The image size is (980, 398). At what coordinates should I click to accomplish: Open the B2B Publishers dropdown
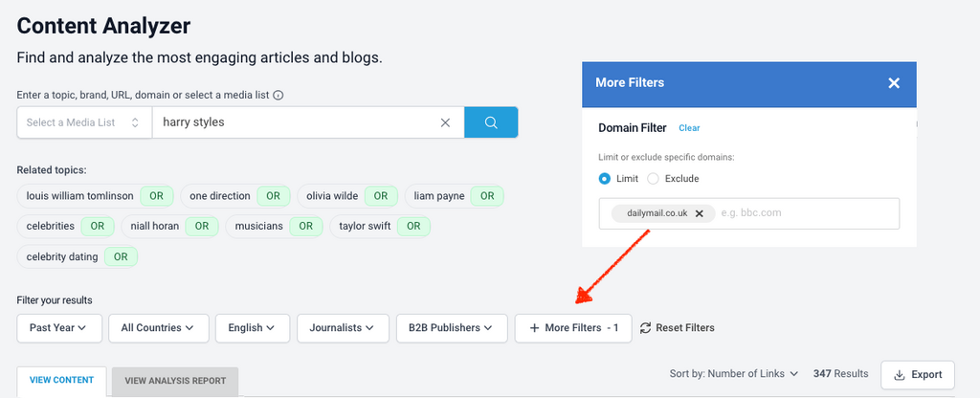pos(451,328)
